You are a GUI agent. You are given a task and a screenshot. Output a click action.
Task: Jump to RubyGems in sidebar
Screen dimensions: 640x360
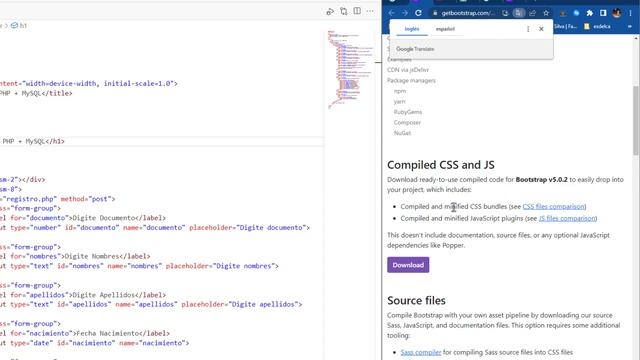click(408, 112)
